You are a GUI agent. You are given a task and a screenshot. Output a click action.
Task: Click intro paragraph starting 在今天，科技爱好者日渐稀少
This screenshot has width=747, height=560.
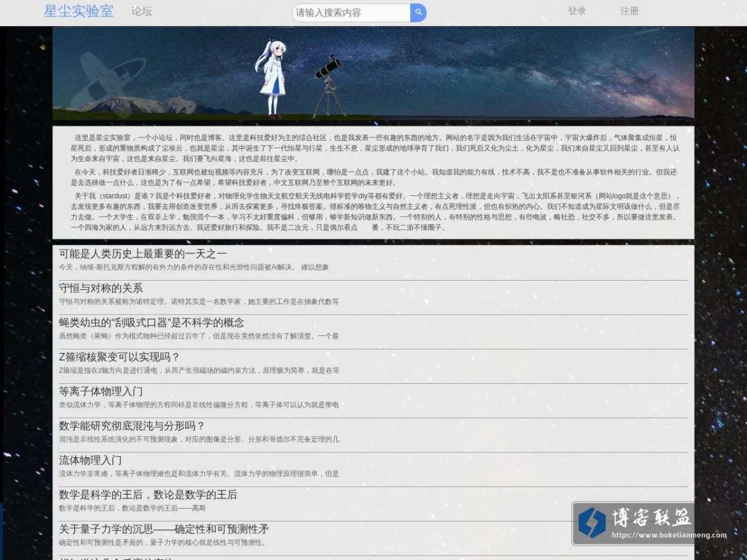tap(374, 177)
